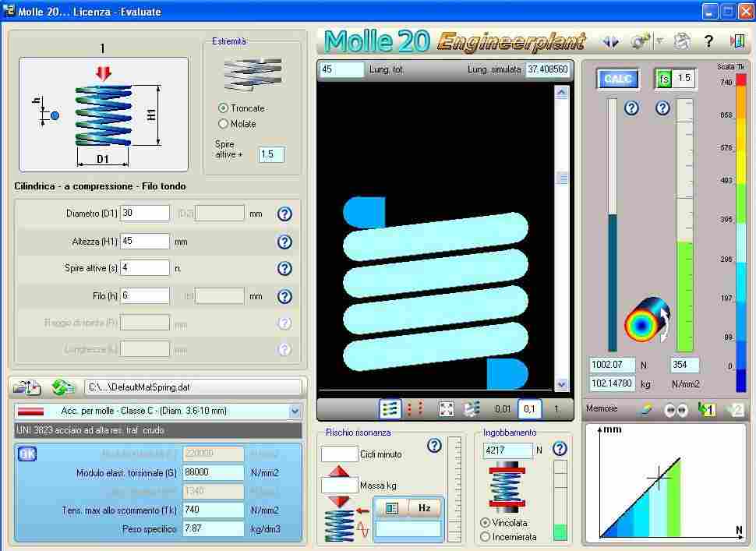Click the force load vertical gauge bar
Screen dimensions: 756x551
pyautogui.click(x=613, y=224)
